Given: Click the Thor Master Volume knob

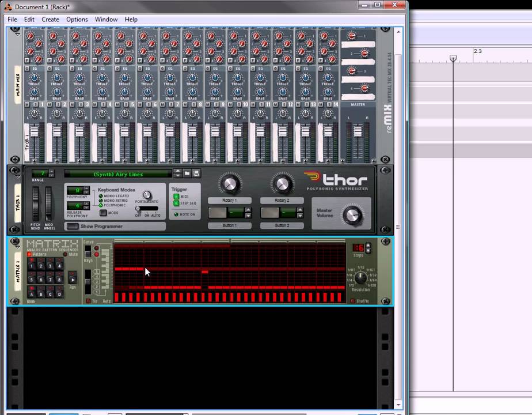Looking at the screenshot, I should pyautogui.click(x=352, y=214).
